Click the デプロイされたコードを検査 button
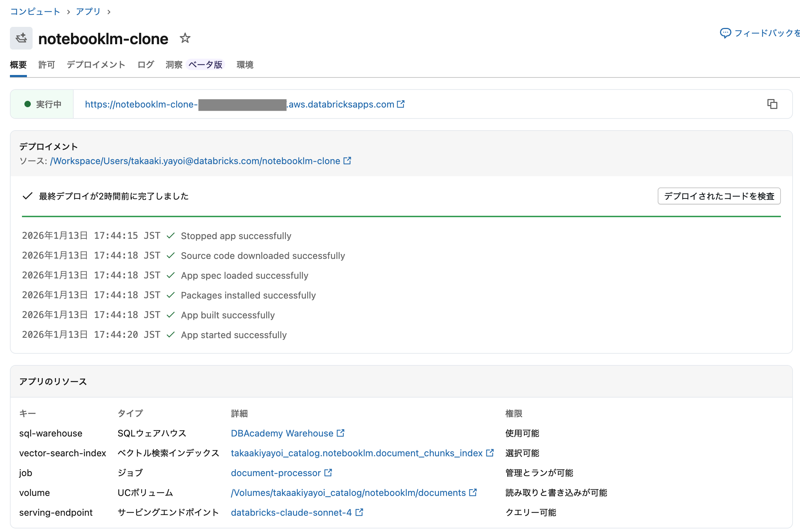The width and height of the screenshot is (800, 532). coord(719,196)
